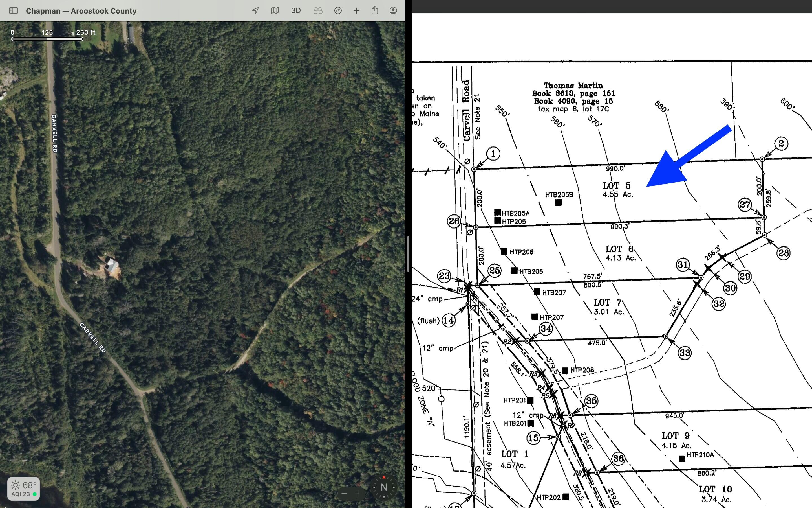Click the 860.2' distance label

(707, 473)
